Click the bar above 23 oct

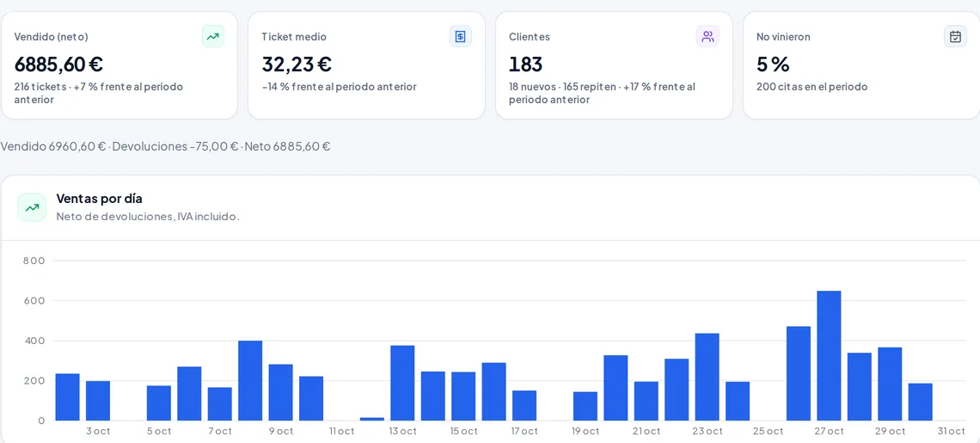point(707,377)
